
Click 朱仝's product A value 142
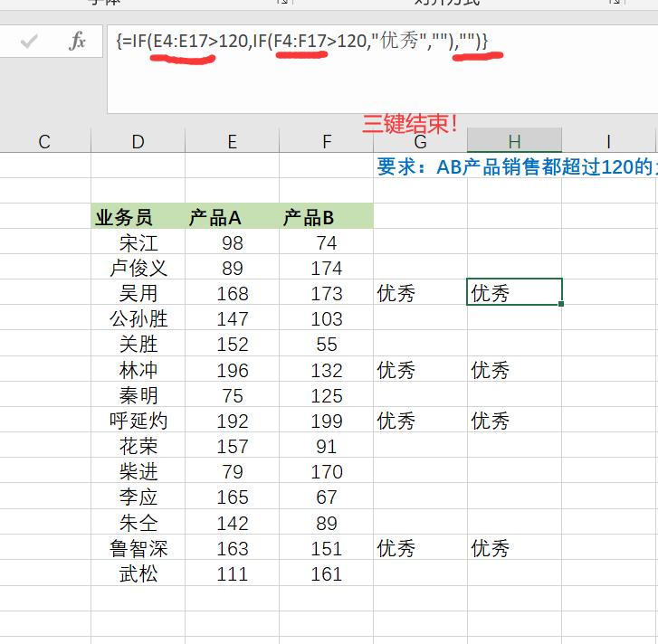coord(232,523)
